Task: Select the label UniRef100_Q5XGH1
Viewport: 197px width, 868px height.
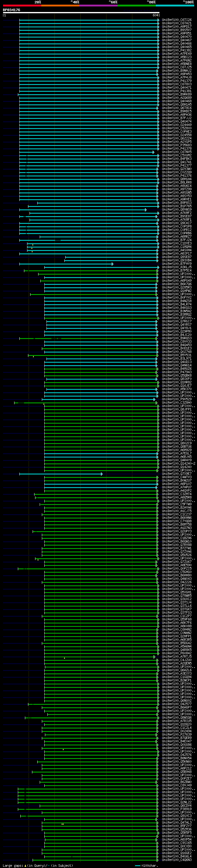Action: point(177,592)
